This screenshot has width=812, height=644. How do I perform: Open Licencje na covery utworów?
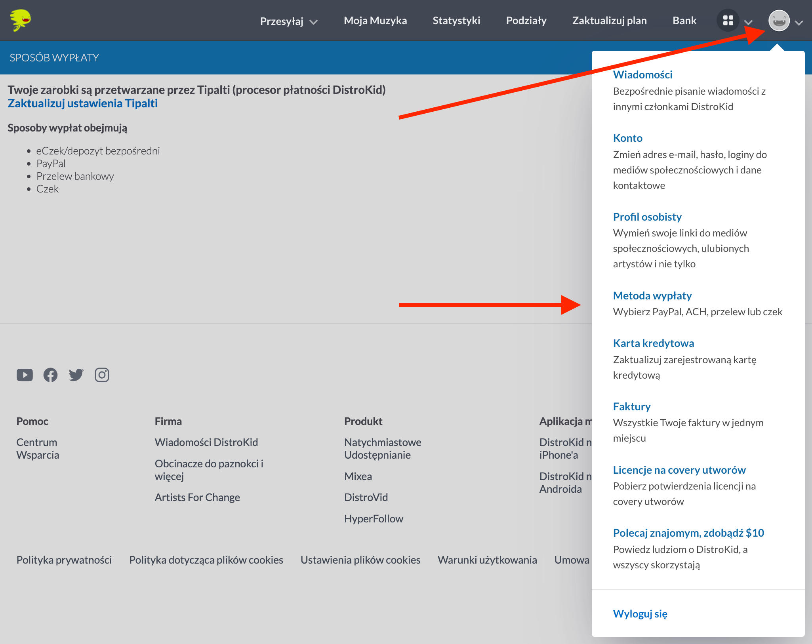[x=679, y=470]
